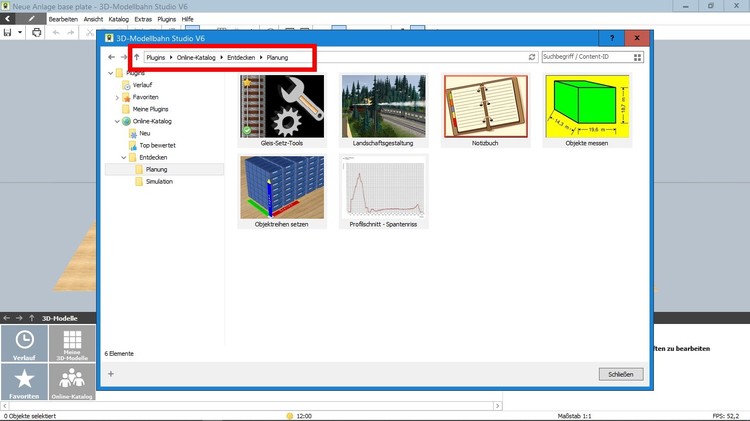Open the Favoriten star tile
The width and height of the screenshot is (750, 421).
pyautogui.click(x=24, y=383)
